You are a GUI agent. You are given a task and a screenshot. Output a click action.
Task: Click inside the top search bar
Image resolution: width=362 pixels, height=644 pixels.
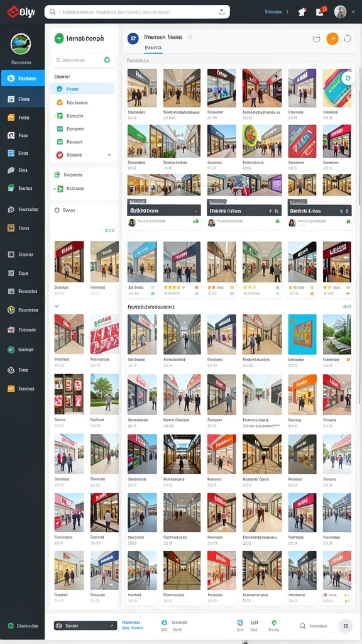[137, 12]
